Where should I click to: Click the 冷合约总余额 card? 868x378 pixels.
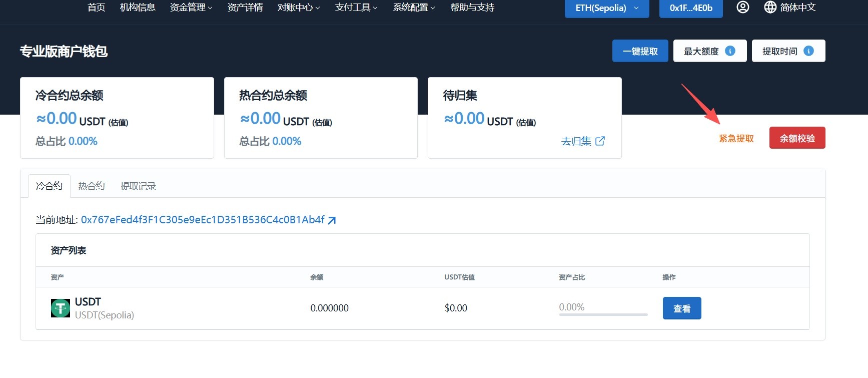[x=117, y=118]
